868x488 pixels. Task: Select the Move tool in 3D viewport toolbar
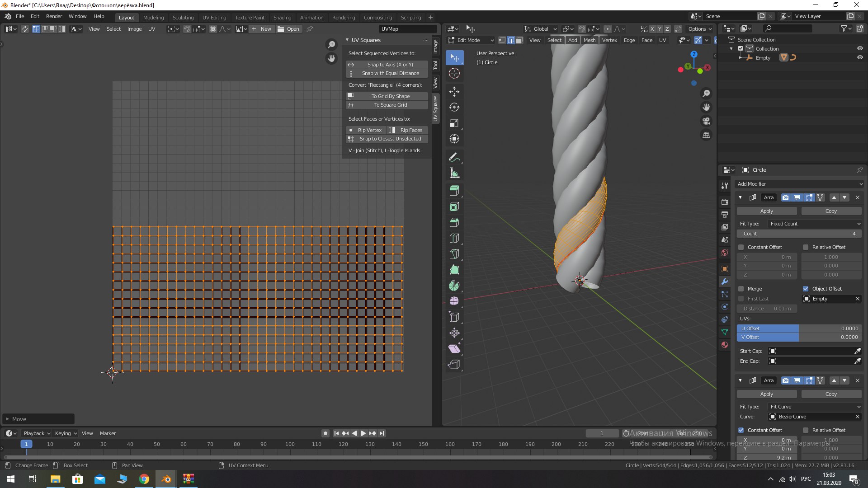(x=454, y=92)
